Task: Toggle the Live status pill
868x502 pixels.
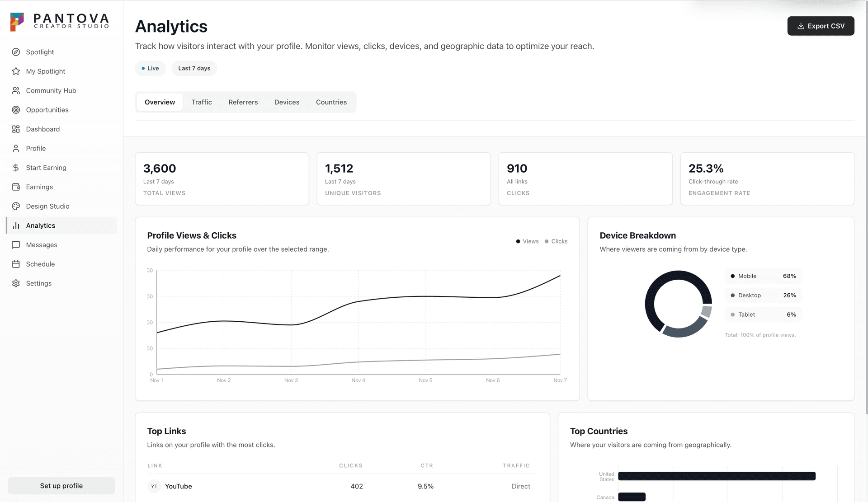Action: tap(150, 68)
